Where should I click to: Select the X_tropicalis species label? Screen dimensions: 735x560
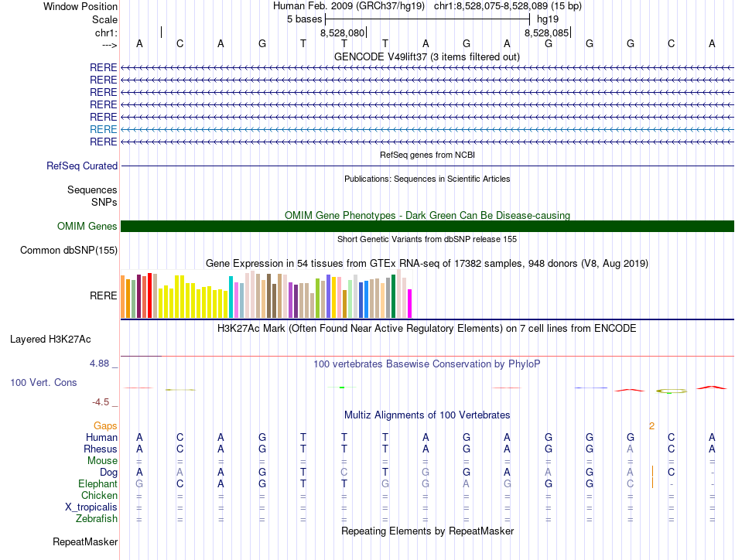[x=91, y=507]
